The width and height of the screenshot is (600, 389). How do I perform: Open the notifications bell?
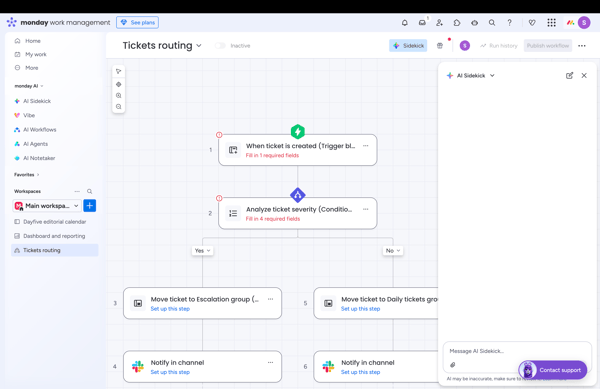click(x=404, y=23)
